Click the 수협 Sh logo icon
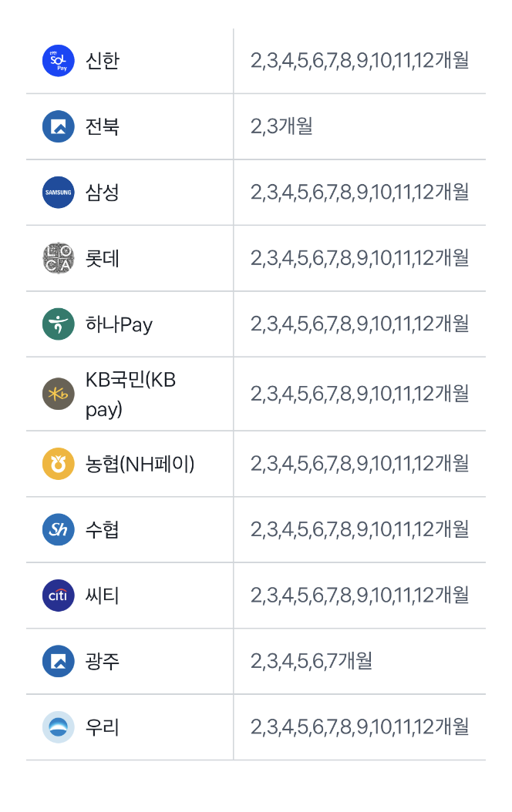512x812 pixels. (x=58, y=529)
